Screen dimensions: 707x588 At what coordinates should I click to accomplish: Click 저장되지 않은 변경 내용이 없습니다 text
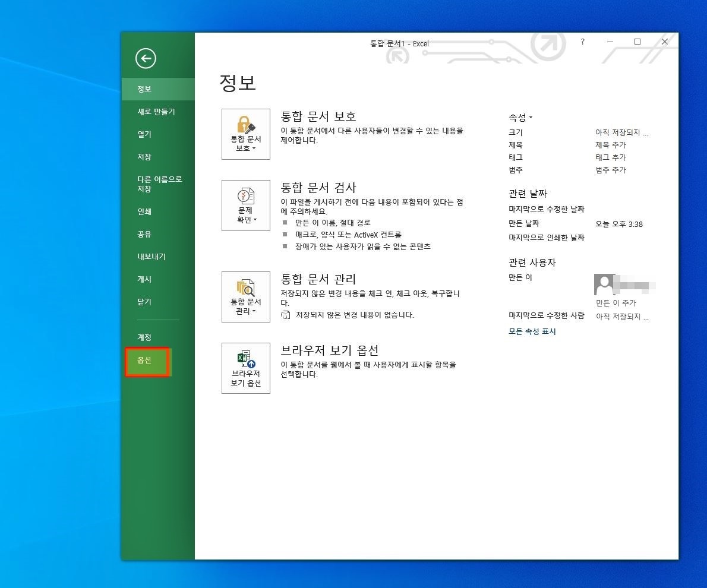(355, 315)
